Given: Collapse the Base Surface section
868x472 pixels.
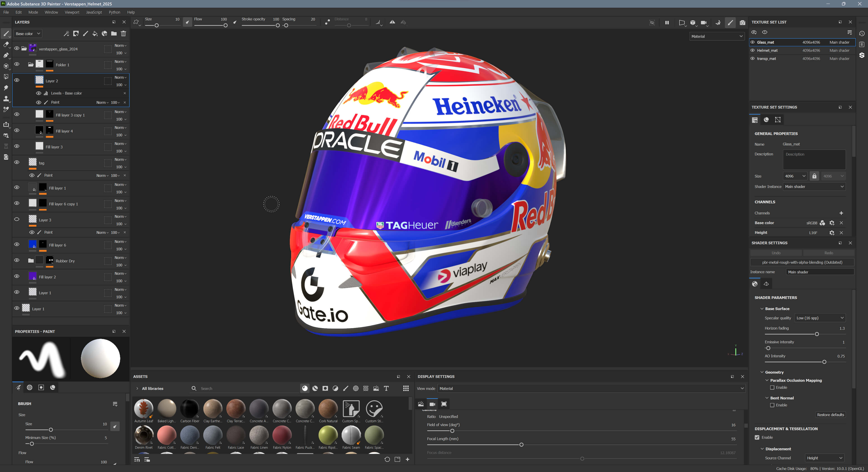Looking at the screenshot, I should click(762, 308).
